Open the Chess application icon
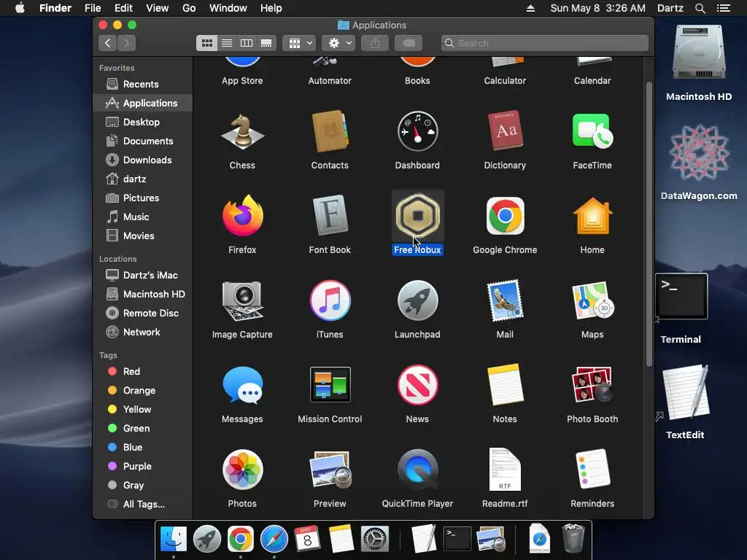Image resolution: width=747 pixels, height=560 pixels. (242, 132)
